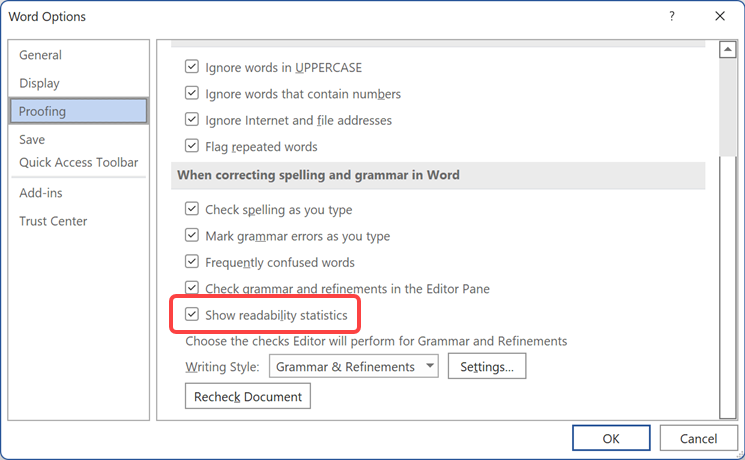Image resolution: width=745 pixels, height=460 pixels.
Task: Open the Help question mark button
Action: [x=672, y=16]
